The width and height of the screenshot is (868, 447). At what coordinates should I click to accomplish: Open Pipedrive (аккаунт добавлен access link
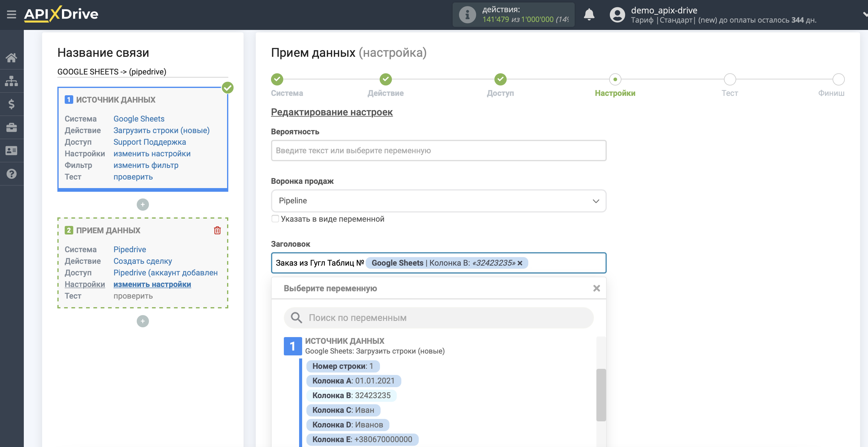165,273
